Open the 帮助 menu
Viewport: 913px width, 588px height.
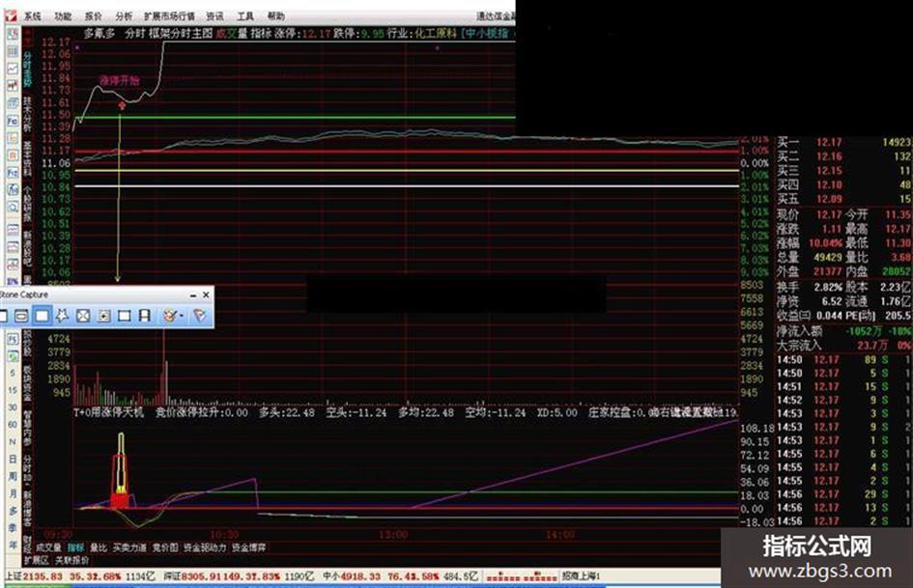[x=276, y=16]
